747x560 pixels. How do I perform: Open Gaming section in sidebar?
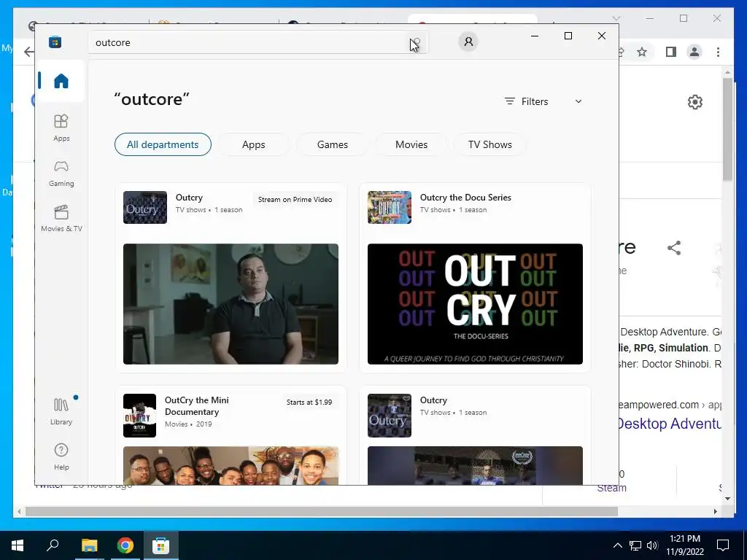[x=61, y=174]
